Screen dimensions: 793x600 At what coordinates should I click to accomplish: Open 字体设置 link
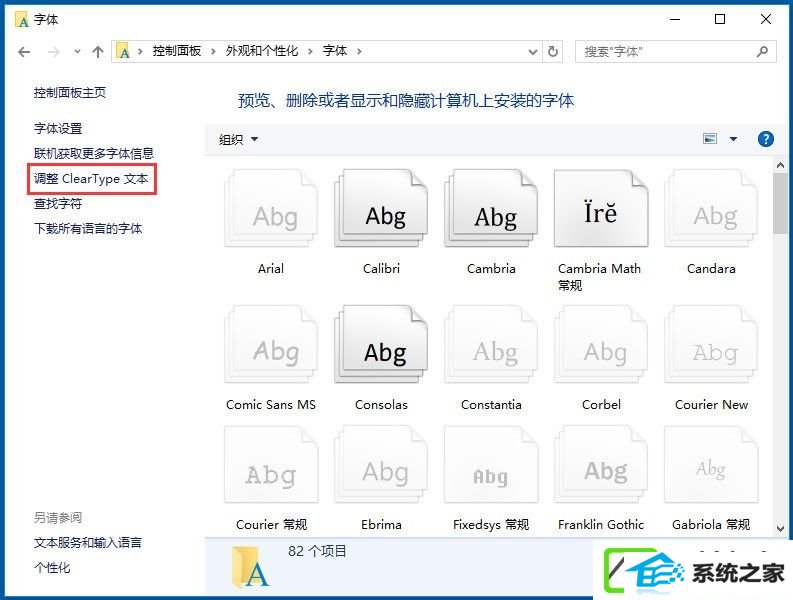(58, 128)
